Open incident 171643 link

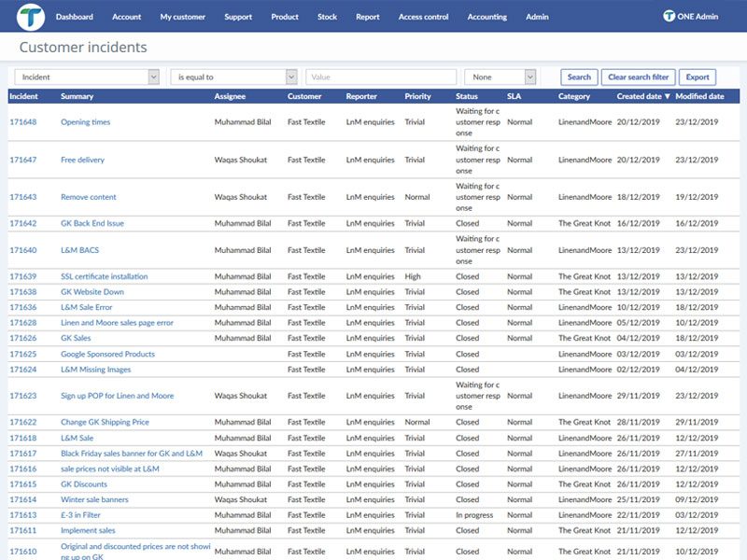[23, 197]
